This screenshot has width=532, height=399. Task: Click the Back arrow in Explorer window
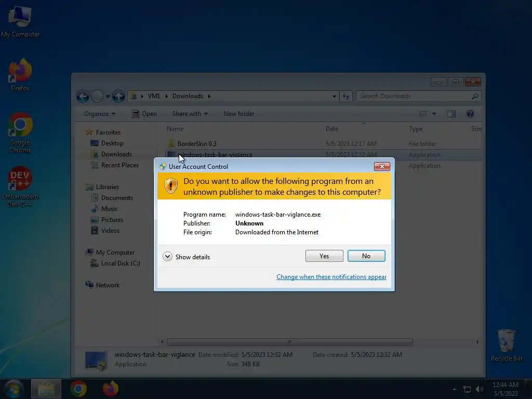[x=83, y=96]
